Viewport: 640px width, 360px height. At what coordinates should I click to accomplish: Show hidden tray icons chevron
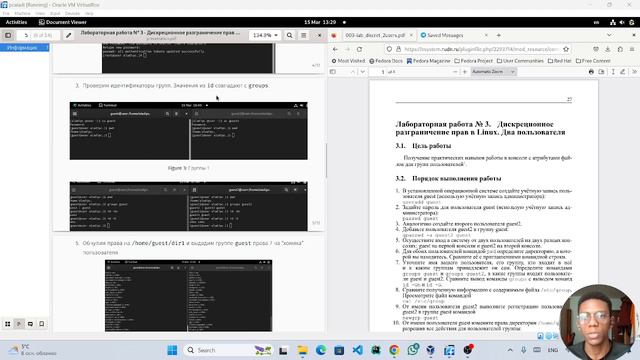pos(510,350)
